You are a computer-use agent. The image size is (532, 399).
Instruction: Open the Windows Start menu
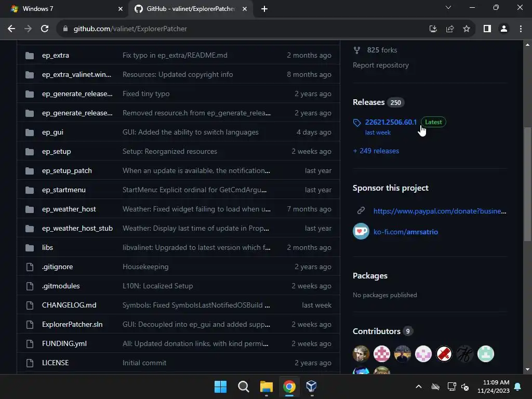[220, 387]
